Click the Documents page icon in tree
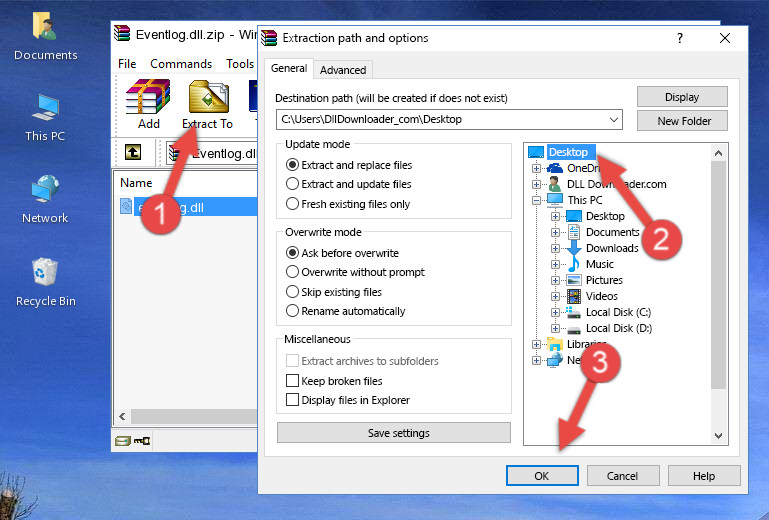Image resolution: width=769 pixels, height=520 pixels. (x=574, y=232)
